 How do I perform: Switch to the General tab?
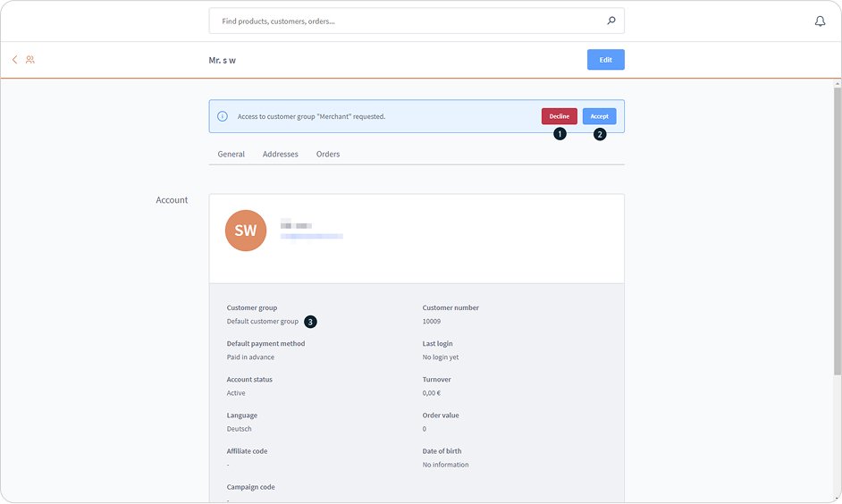click(232, 155)
